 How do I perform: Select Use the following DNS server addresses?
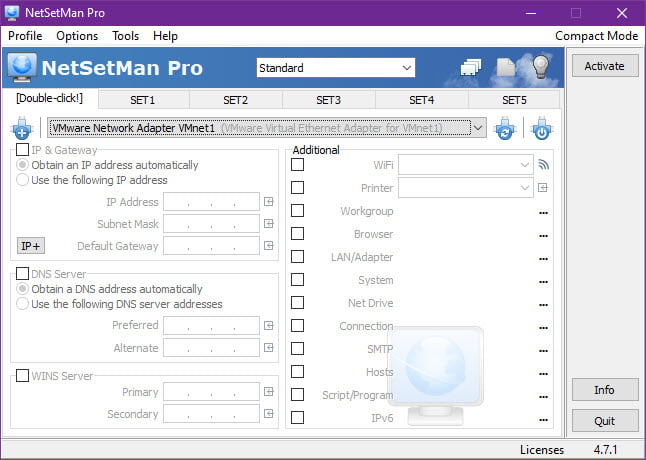[119, 304]
